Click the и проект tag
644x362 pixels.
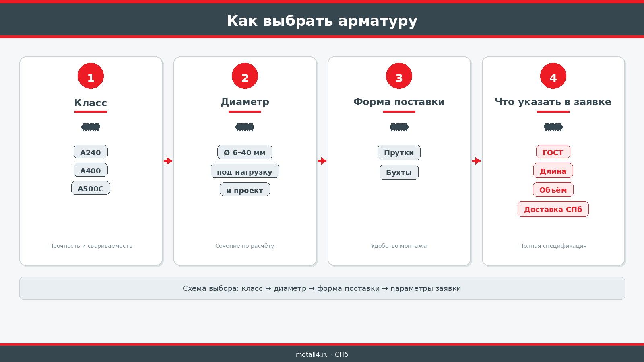[245, 189]
